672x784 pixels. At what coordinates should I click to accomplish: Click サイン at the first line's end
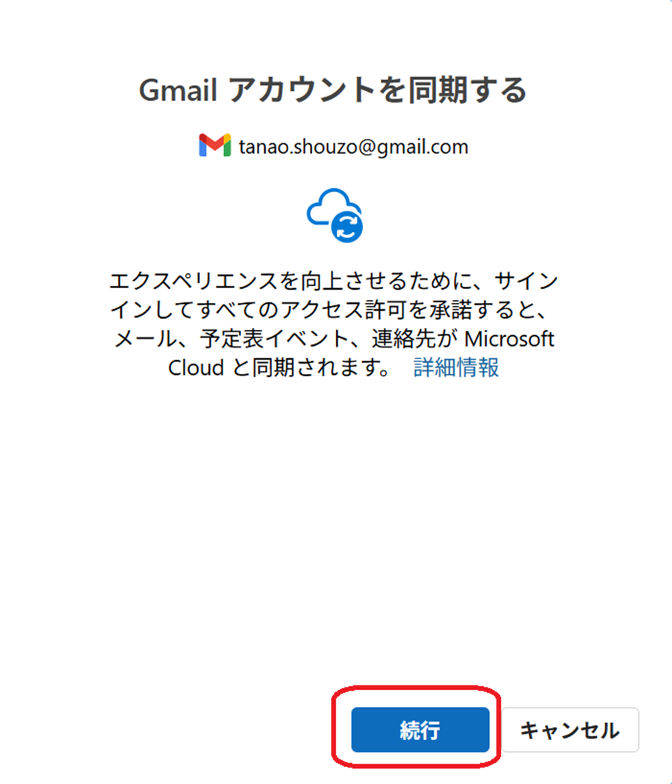click(x=526, y=281)
